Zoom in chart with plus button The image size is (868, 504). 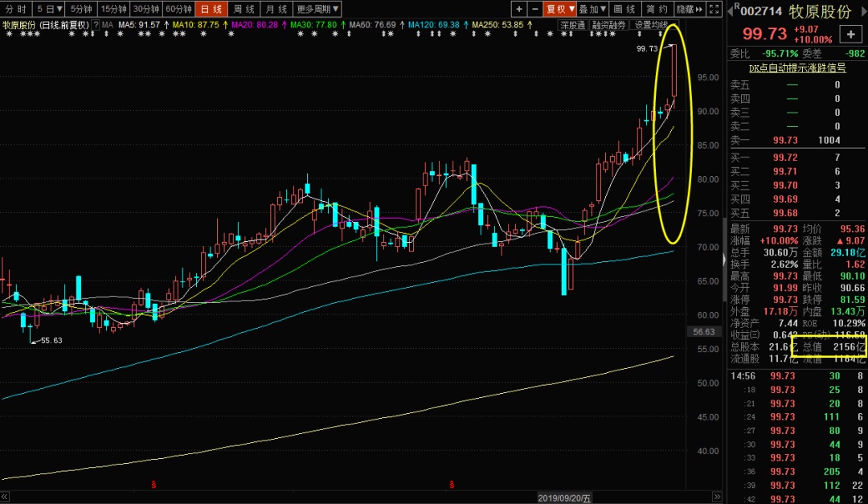[x=518, y=9]
